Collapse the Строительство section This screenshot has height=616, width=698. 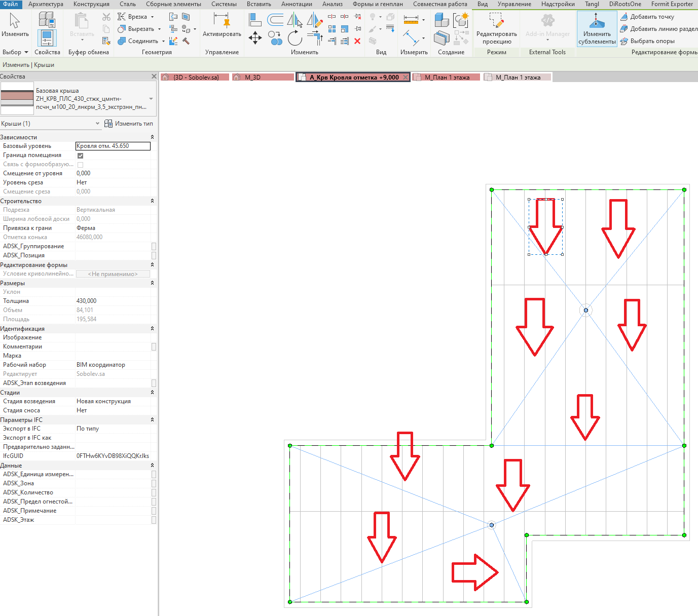tap(152, 201)
